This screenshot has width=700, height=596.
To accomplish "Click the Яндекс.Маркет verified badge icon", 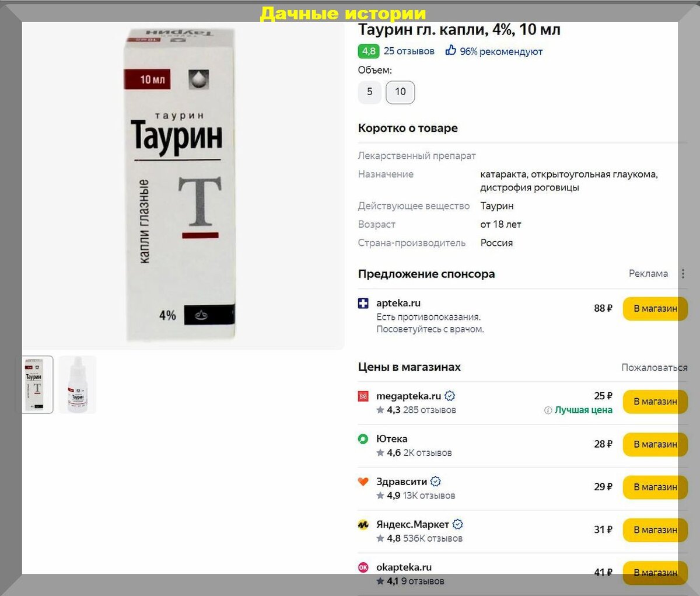I will (x=458, y=524).
